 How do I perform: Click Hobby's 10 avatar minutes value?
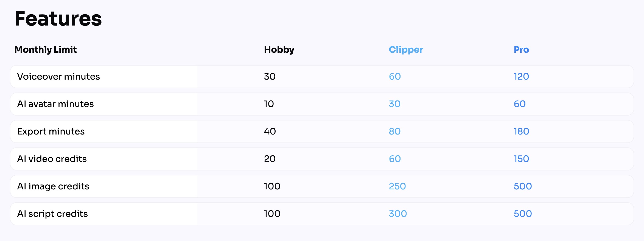(x=269, y=104)
